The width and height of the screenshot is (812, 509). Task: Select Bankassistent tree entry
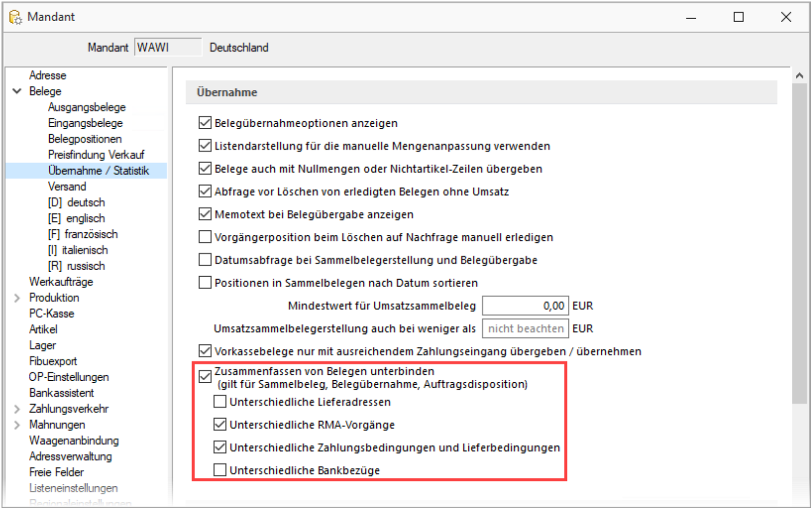click(x=61, y=393)
